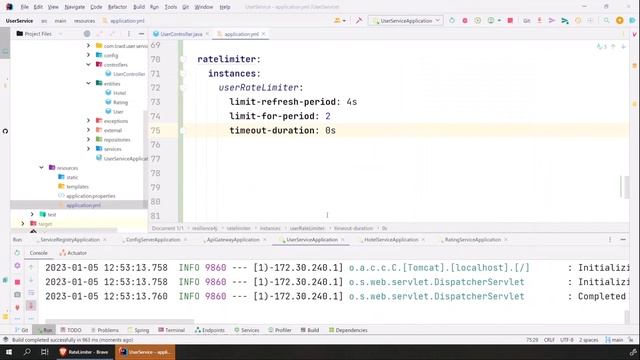Switch to HotelServiceApplication run tab

pos(391,240)
